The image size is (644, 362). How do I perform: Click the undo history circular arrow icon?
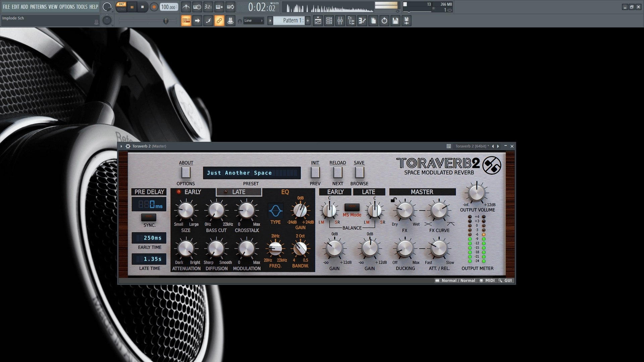pyautogui.click(x=384, y=21)
